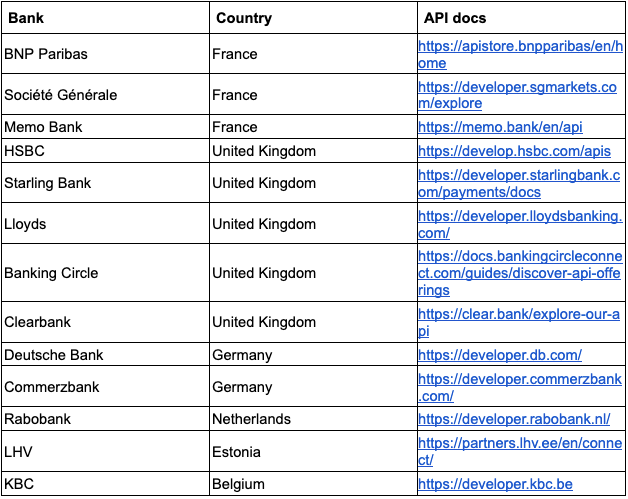
Task: Open the Banking Circle connect docs link
Action: coord(520,273)
